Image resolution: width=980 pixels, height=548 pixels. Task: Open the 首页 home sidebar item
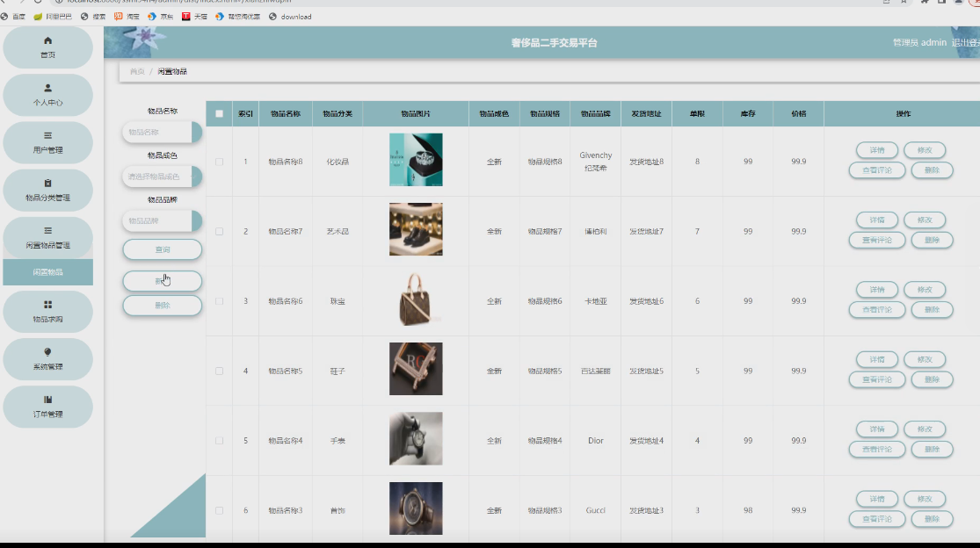coord(48,47)
